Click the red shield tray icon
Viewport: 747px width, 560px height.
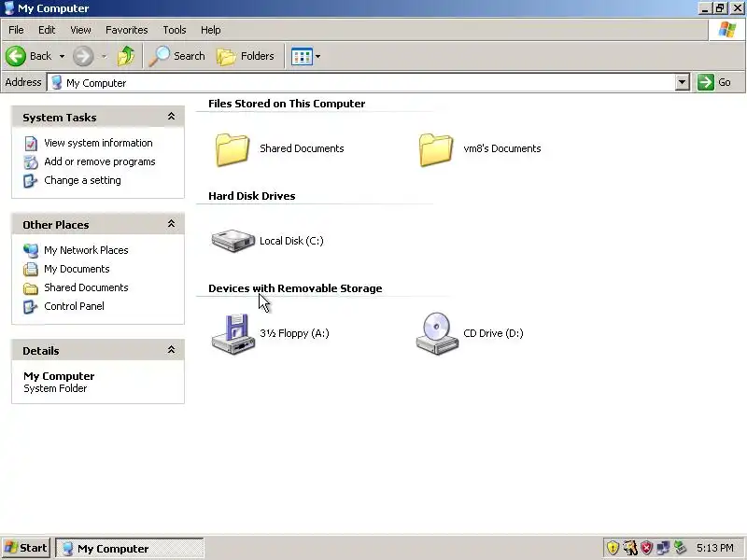[646, 548]
